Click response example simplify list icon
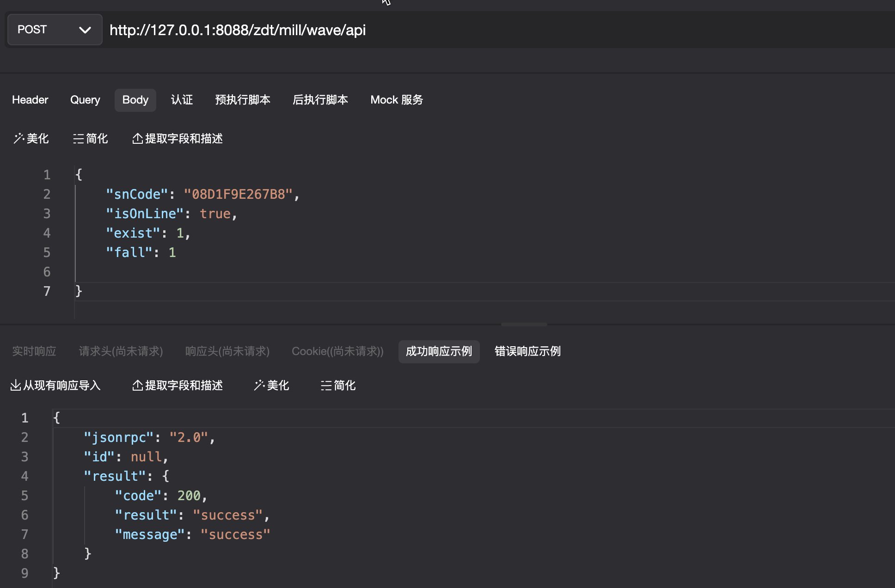Viewport: 895px width, 588px height. point(326,386)
